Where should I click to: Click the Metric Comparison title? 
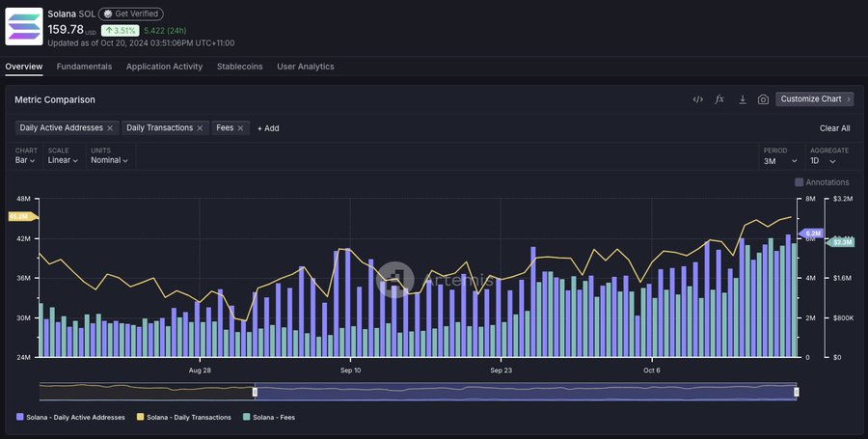coord(55,99)
